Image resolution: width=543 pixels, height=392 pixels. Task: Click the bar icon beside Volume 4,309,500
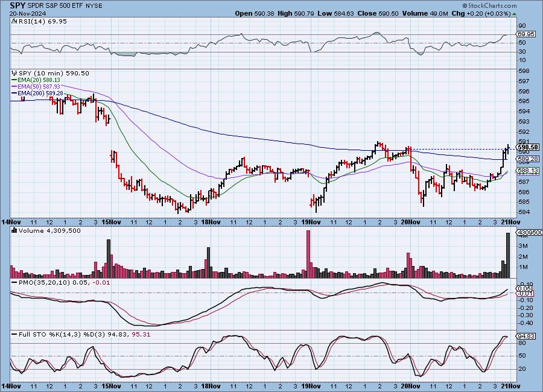click(x=14, y=230)
